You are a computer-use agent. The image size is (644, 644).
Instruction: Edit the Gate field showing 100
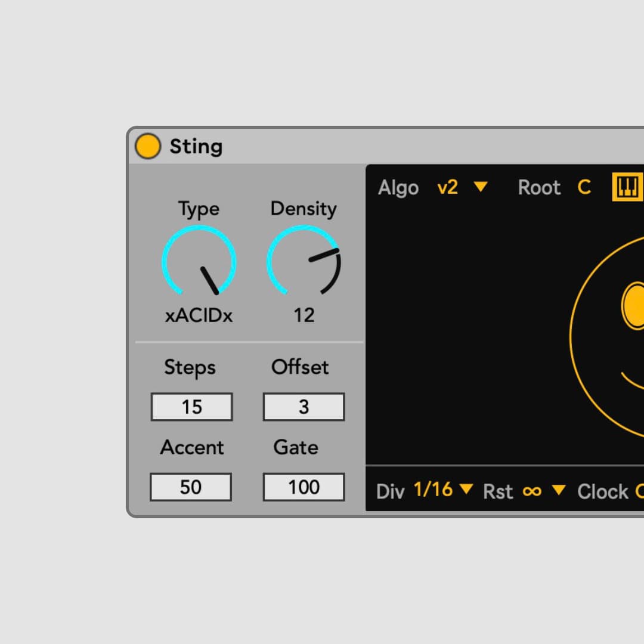click(304, 487)
